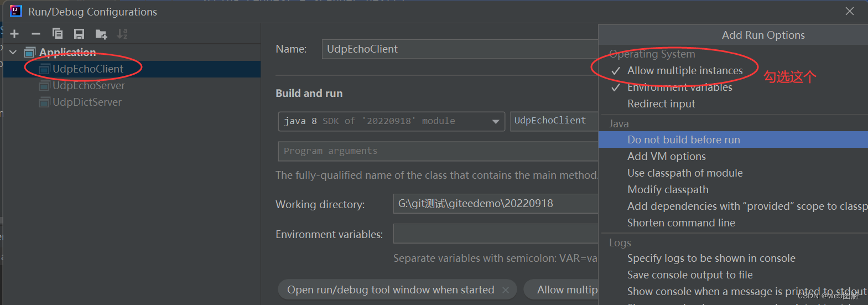868x305 pixels.
Task: Open the java 8 SDK module dropdown
Action: [x=391, y=121]
